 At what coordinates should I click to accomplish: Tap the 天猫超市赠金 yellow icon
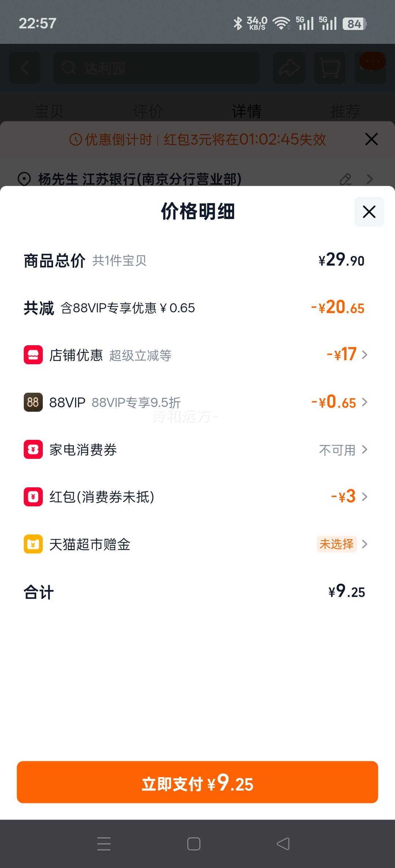coord(33,544)
